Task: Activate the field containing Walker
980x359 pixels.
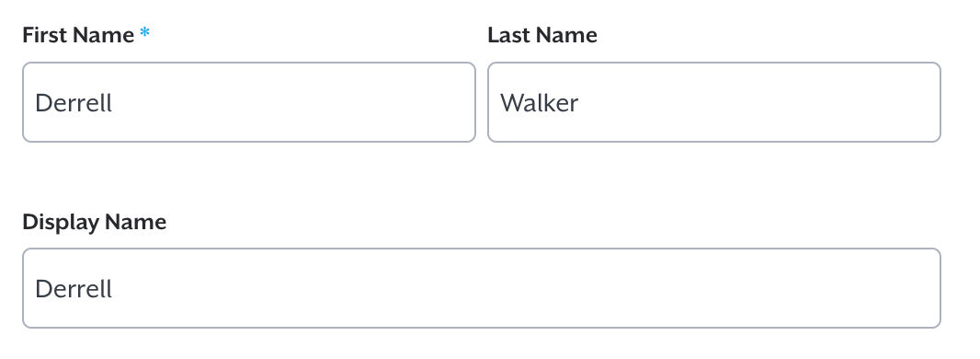Action: coord(713,102)
